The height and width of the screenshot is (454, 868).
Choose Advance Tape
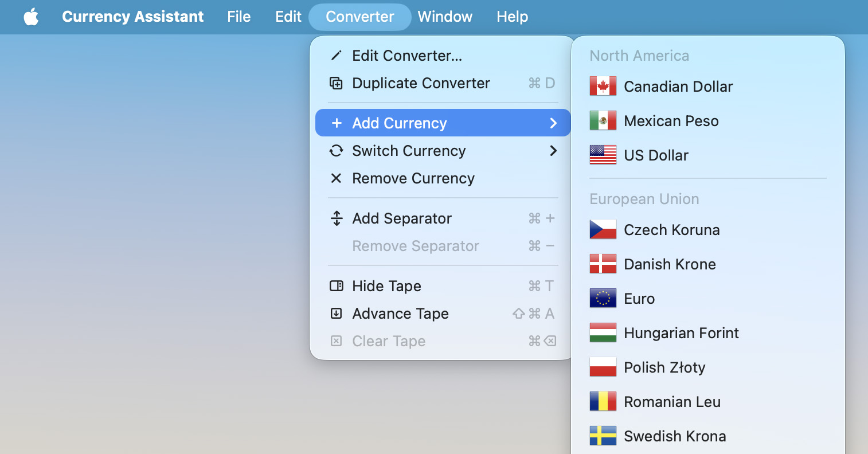pyautogui.click(x=400, y=314)
